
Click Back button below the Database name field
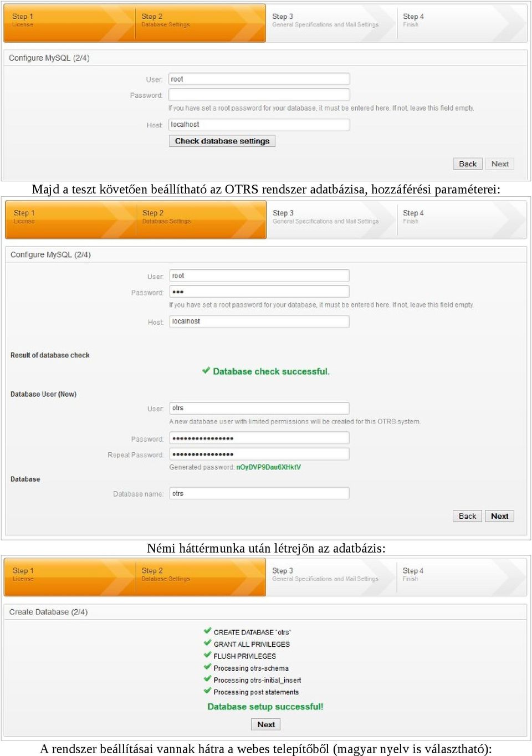(467, 516)
